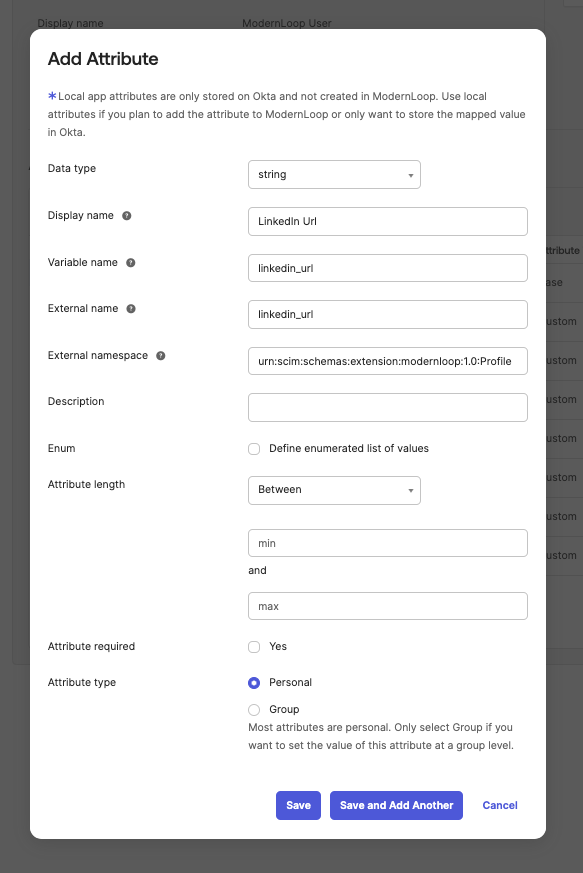Click the help icon beside Display name
Image resolution: width=583 pixels, height=873 pixels.
pyautogui.click(x=127, y=216)
